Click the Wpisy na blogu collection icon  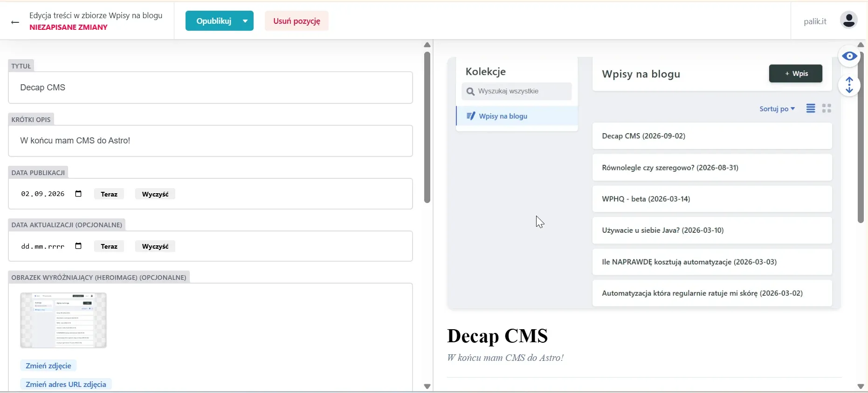coord(471,116)
